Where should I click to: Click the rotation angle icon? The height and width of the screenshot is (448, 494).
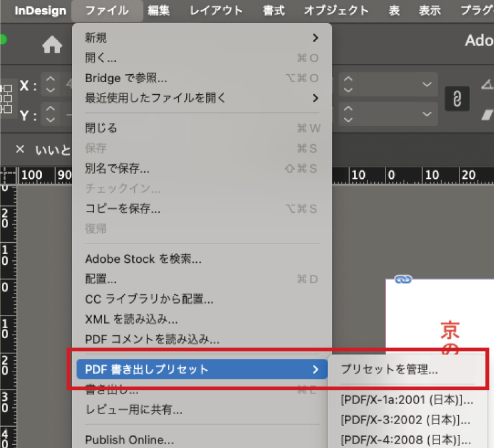click(487, 84)
